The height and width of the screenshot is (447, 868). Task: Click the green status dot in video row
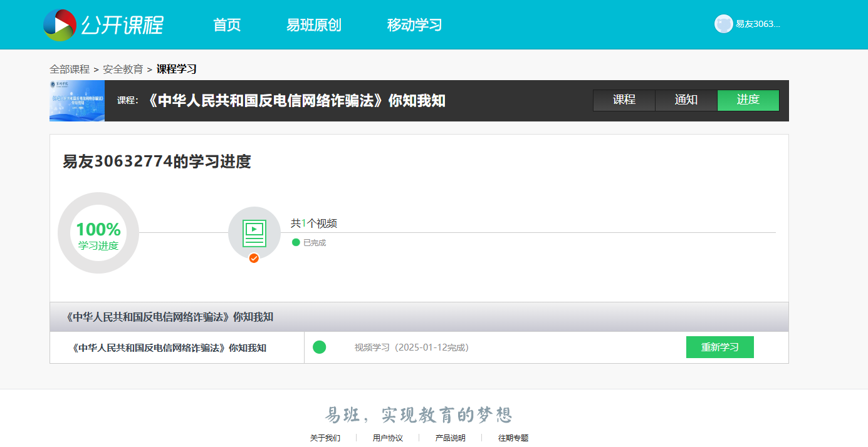coord(319,347)
